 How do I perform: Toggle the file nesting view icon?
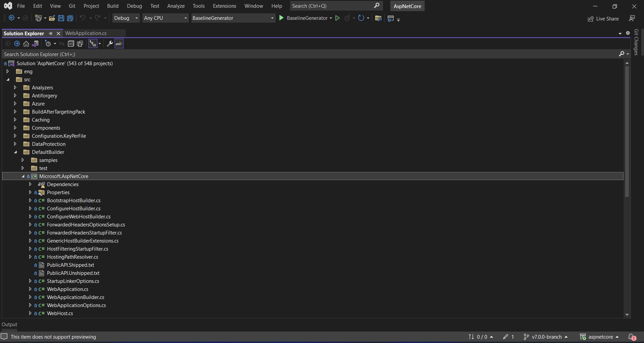(93, 44)
